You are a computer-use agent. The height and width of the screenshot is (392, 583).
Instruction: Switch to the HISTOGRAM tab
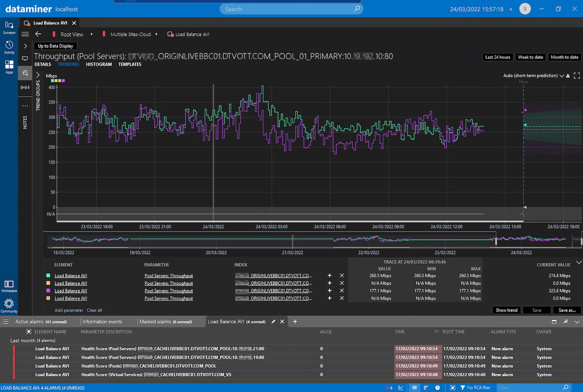pos(99,64)
